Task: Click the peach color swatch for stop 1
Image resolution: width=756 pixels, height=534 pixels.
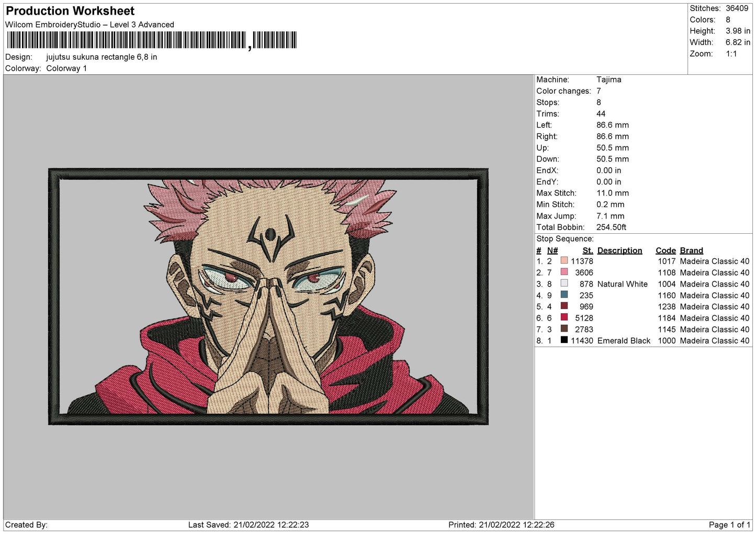Action: tap(564, 260)
